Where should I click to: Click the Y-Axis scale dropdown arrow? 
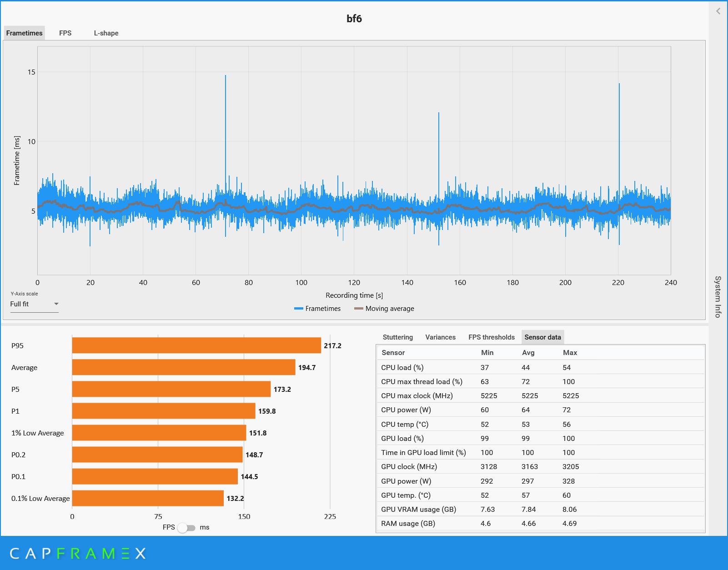(x=56, y=304)
